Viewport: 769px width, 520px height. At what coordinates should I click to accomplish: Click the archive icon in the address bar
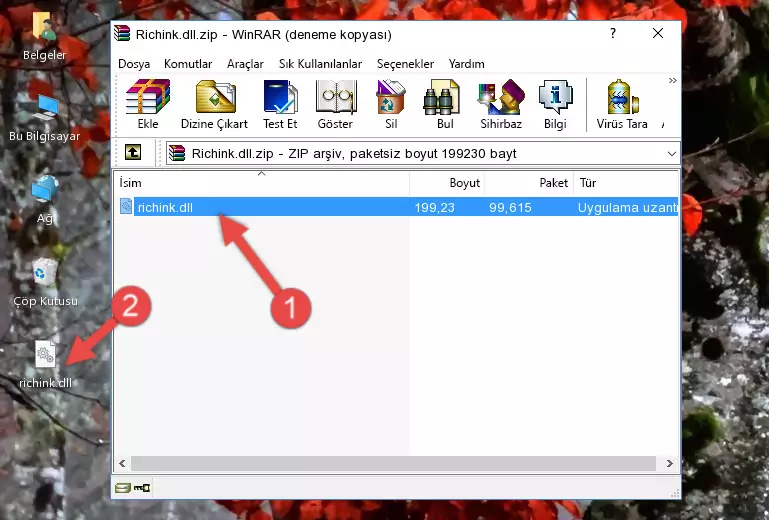point(177,153)
